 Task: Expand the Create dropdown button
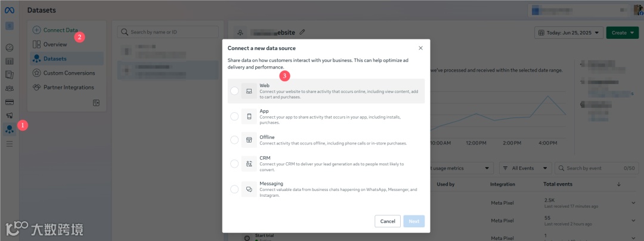pos(622,33)
